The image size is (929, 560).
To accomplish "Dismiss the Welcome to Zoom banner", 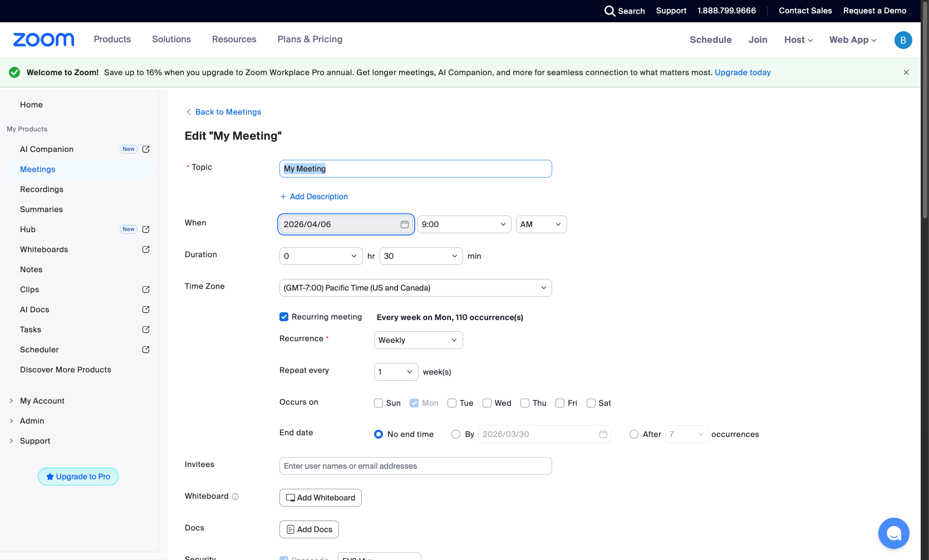I will [x=906, y=72].
